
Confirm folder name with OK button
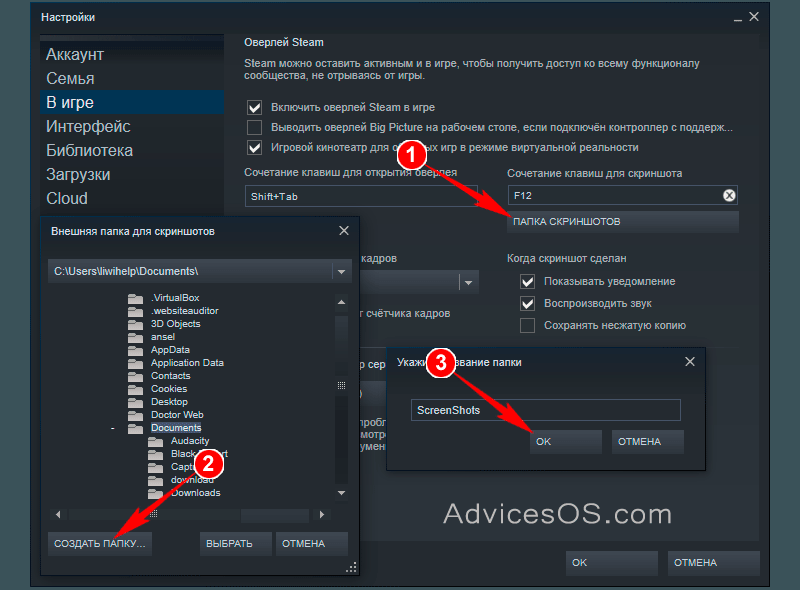[x=566, y=441]
